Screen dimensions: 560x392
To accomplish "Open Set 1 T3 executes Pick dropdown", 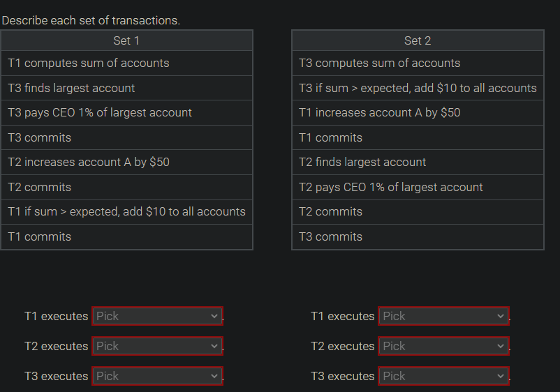I will point(157,376).
